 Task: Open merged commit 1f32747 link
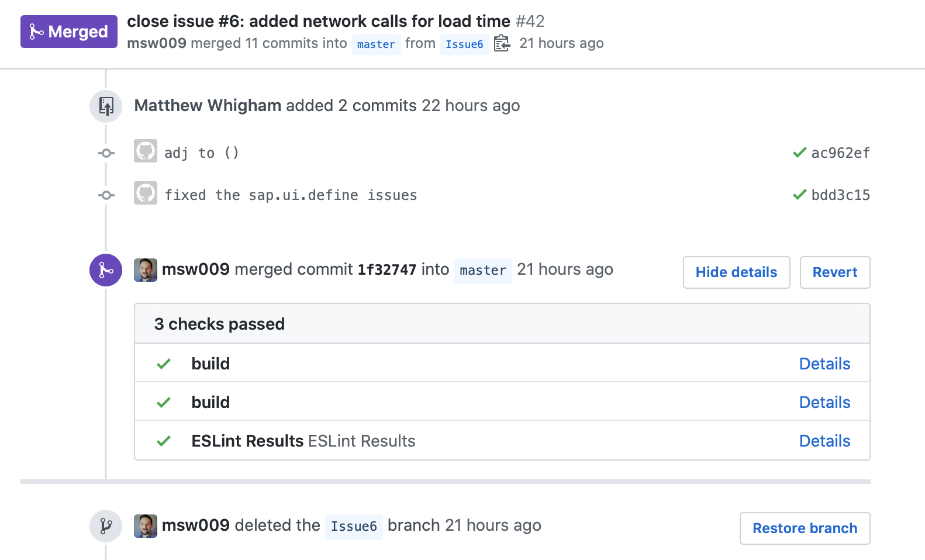[x=386, y=269]
